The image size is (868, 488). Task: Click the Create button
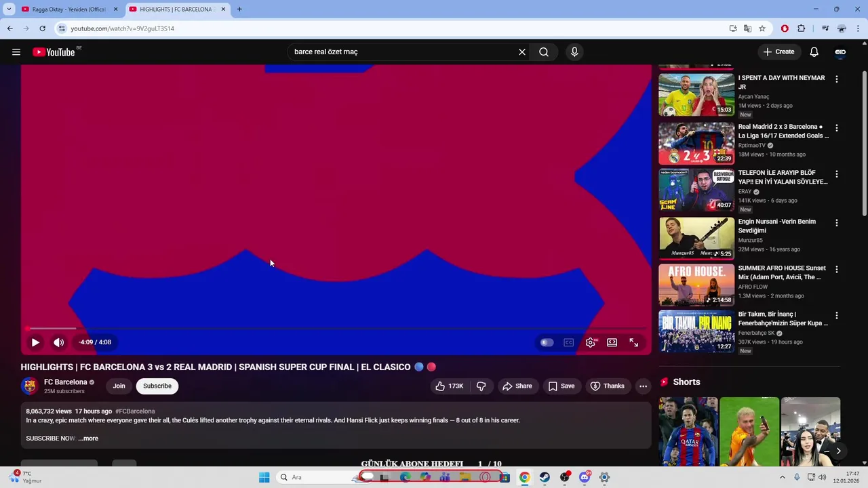tap(778, 52)
